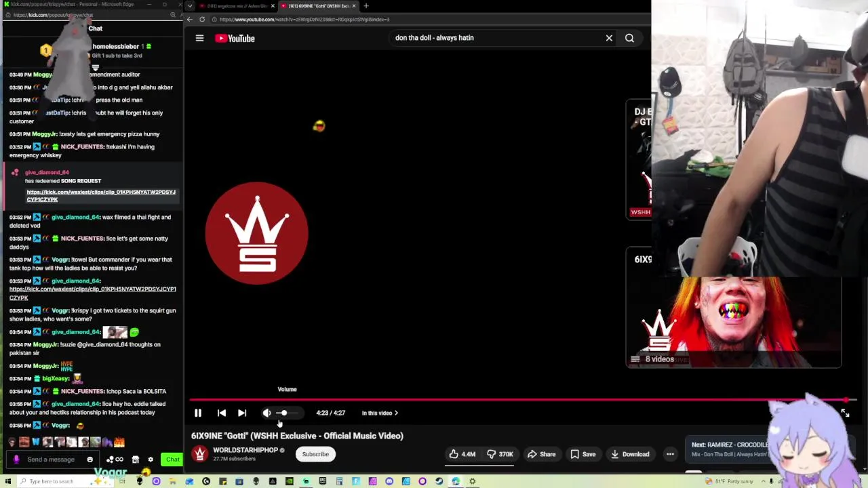Click the fire quick emote
The image size is (868, 488).
click(119, 443)
